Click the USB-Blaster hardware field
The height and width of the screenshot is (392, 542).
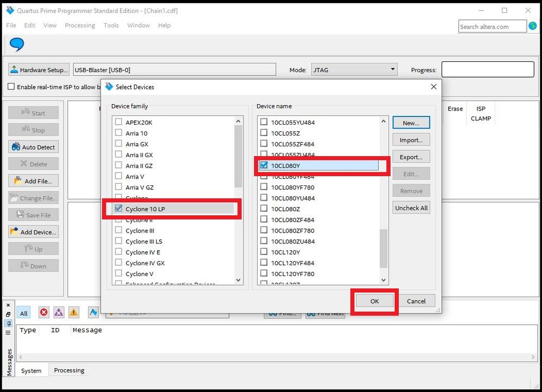point(175,70)
